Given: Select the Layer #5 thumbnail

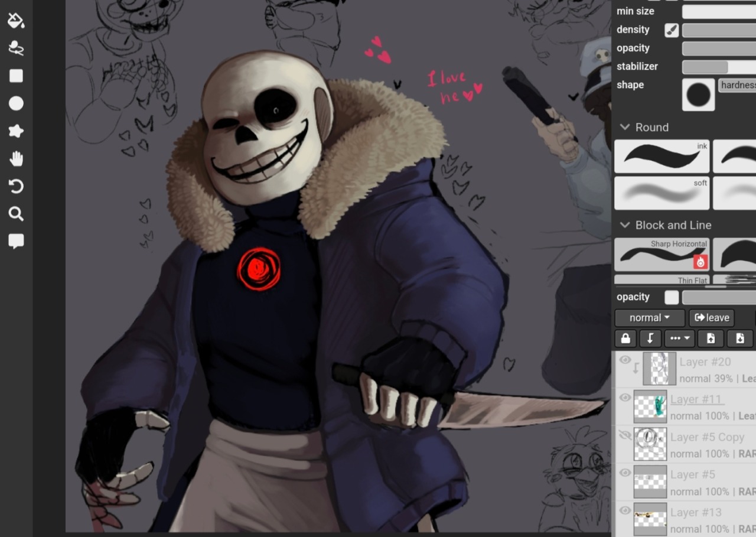Looking at the screenshot, I should 650,482.
